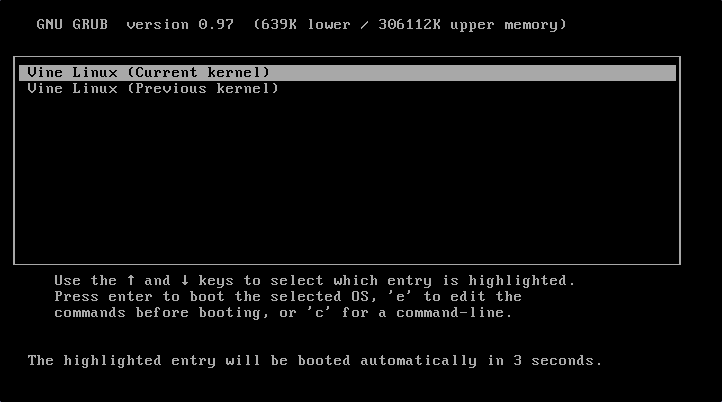Select the Vine Linux (Current kernel) entry
The height and width of the screenshot is (402, 722).
[348, 73]
